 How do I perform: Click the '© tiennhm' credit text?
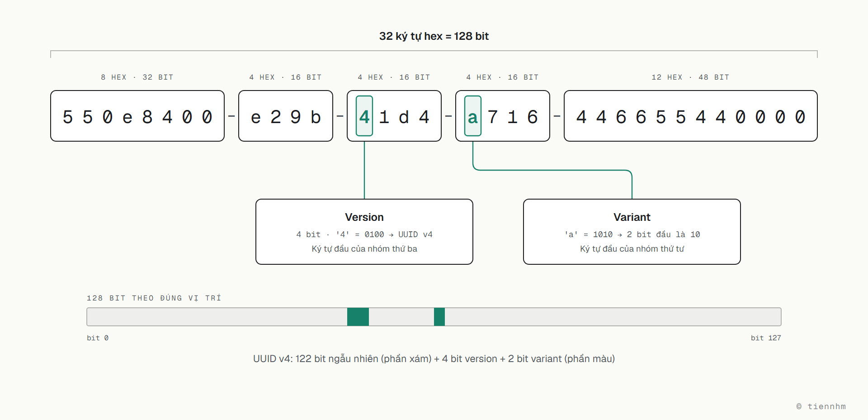[x=821, y=406]
